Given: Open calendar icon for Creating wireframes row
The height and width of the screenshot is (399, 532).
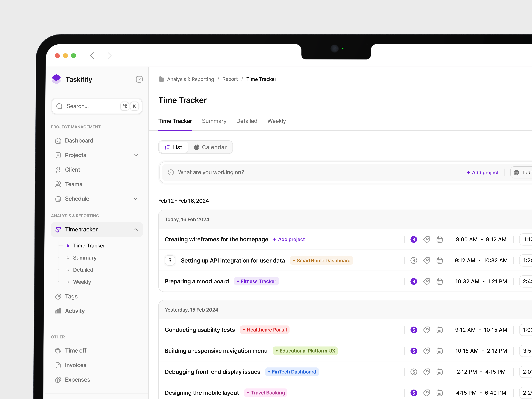Looking at the screenshot, I should coord(440,239).
